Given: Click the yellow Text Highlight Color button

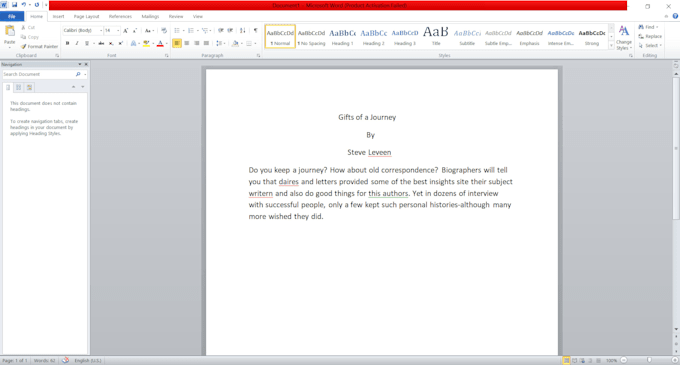Looking at the screenshot, I should click(x=146, y=43).
